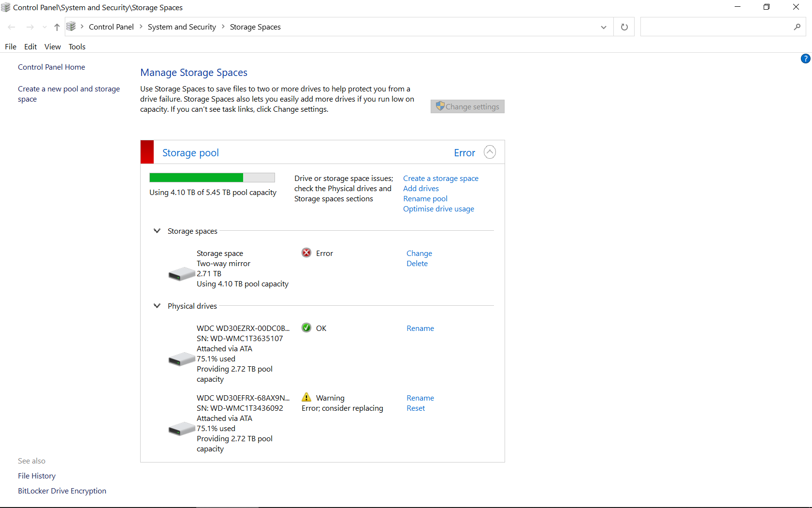The image size is (812, 508).
Task: Collapse the Storage pool section with circle chevron
Action: click(x=490, y=152)
